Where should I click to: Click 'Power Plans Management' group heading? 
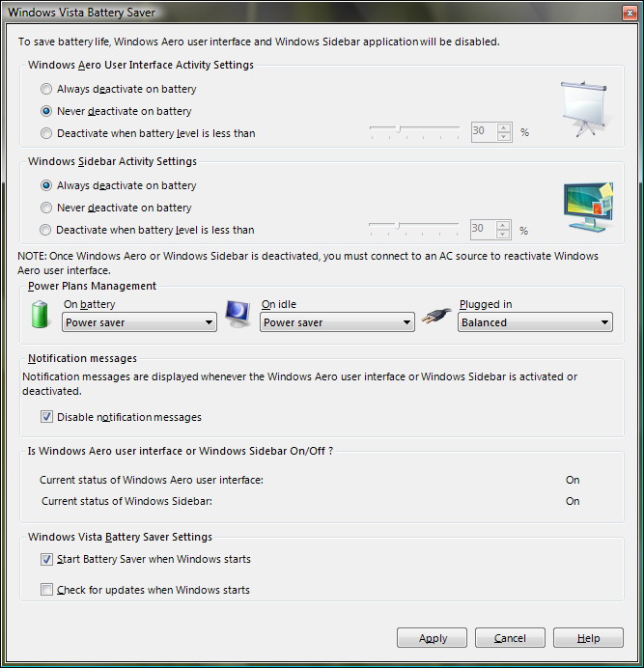pyautogui.click(x=92, y=286)
